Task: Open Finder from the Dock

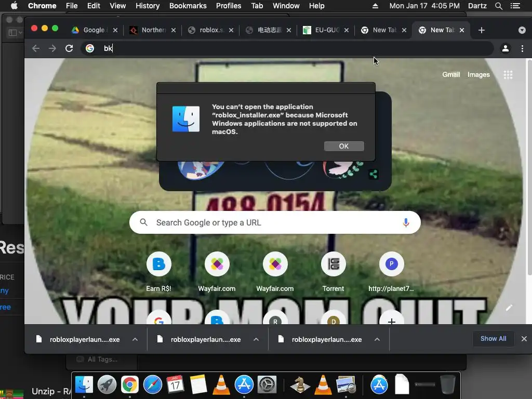Action: click(84, 385)
